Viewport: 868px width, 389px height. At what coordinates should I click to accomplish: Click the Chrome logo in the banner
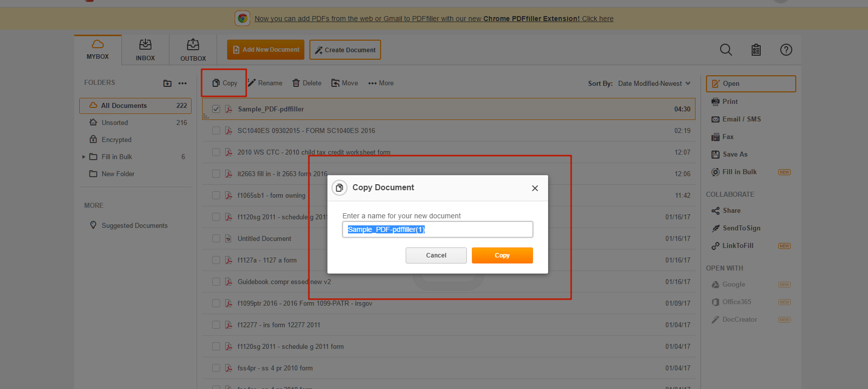pos(243,19)
